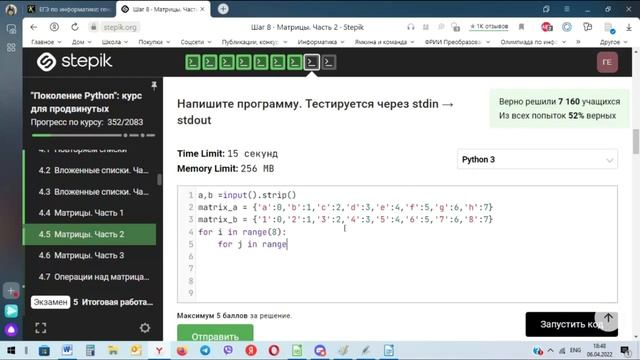Image resolution: width=640 pixels, height=360 pixels.
Task: Close the Шаг 8 - Матрицы tab
Action: pos(202,9)
